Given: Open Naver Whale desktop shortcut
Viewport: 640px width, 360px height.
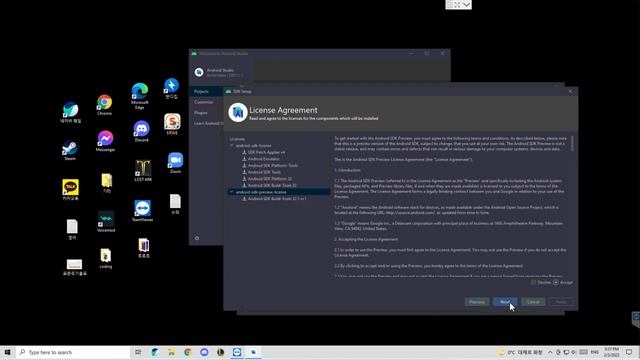Looking at the screenshot, I should coord(71,113).
